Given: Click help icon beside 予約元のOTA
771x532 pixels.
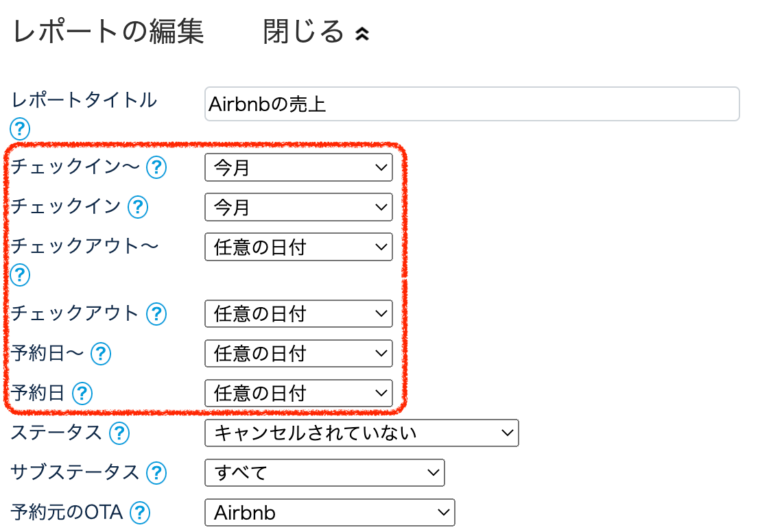Looking at the screenshot, I should tap(140, 512).
